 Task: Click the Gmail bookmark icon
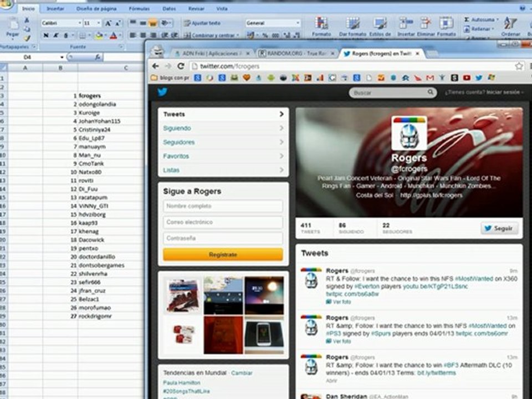pos(430,78)
